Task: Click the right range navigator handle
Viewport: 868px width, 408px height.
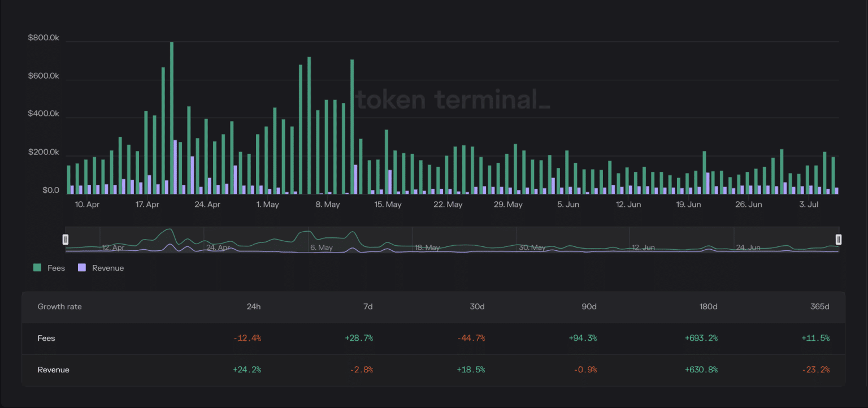Action: [x=839, y=240]
